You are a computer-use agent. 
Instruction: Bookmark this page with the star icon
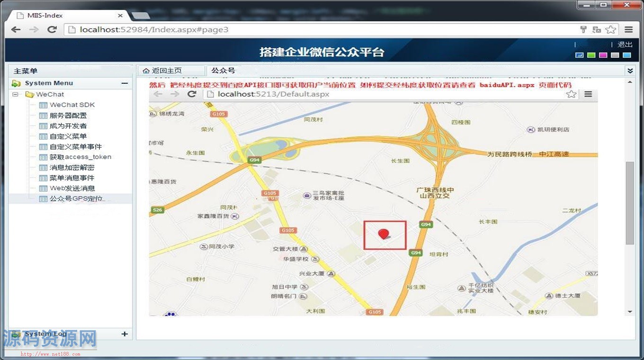[611, 29]
